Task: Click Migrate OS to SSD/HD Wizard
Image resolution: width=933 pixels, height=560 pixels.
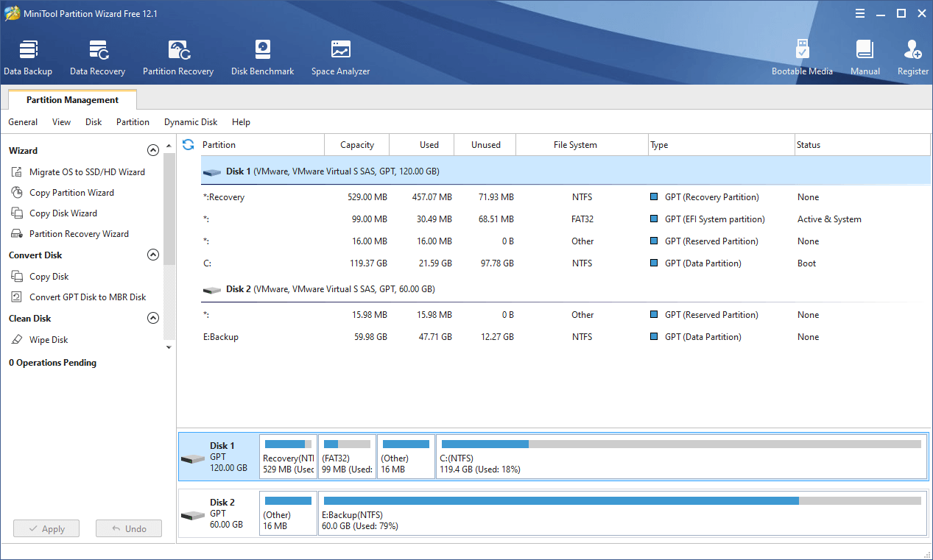Action: pos(87,172)
